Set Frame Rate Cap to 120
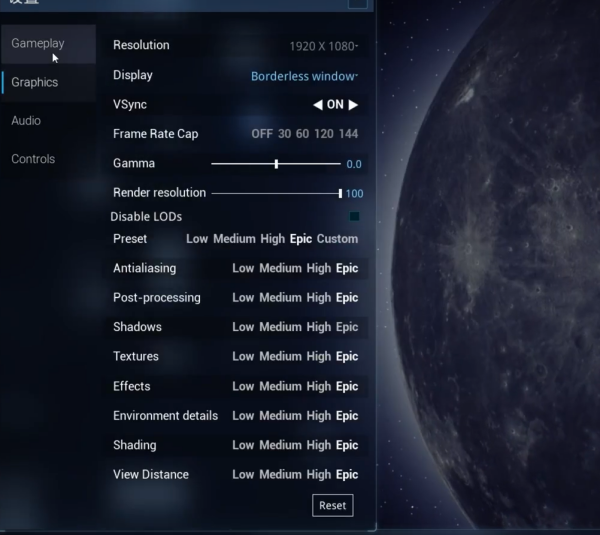This screenshot has height=535, width=600. coord(324,134)
